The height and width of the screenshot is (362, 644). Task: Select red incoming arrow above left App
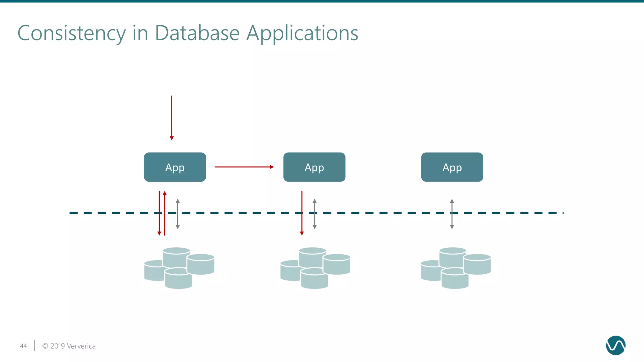pos(172,118)
